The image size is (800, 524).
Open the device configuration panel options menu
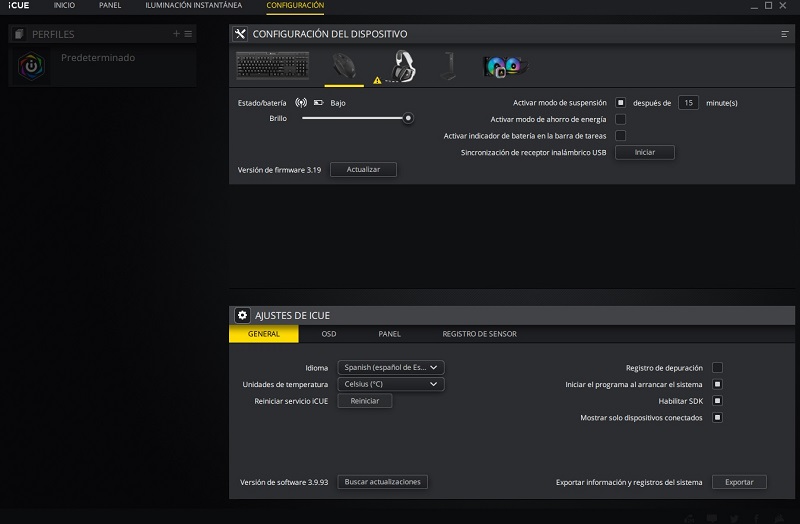pyautogui.click(x=785, y=34)
